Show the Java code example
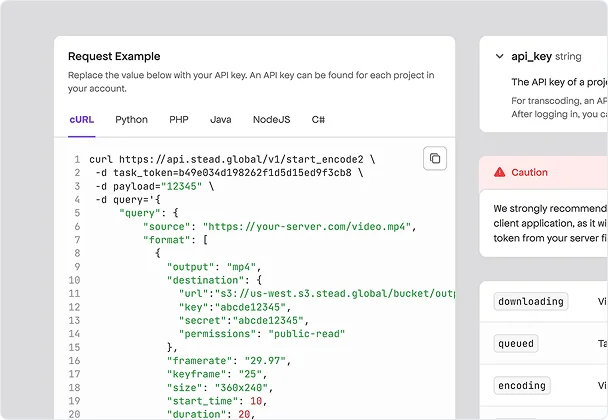The height and width of the screenshot is (420, 608). 220,120
